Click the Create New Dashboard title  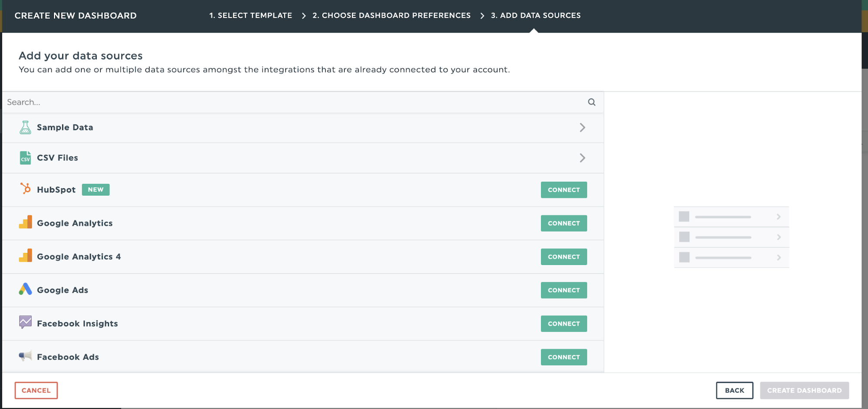coord(76,16)
